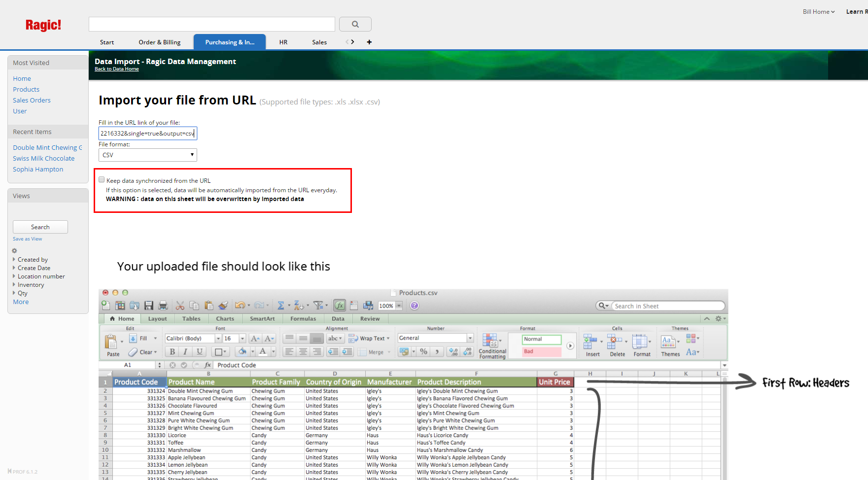
Task: Open the HR tab
Action: [283, 42]
